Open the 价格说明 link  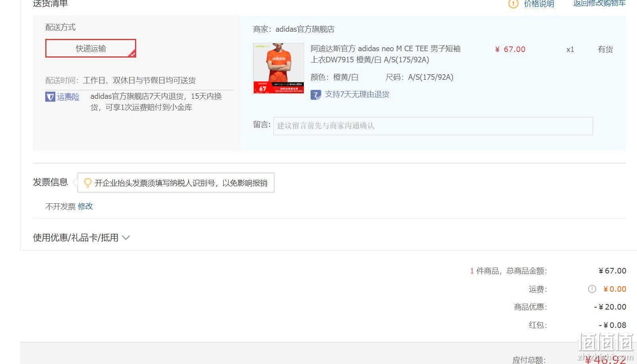(x=539, y=4)
